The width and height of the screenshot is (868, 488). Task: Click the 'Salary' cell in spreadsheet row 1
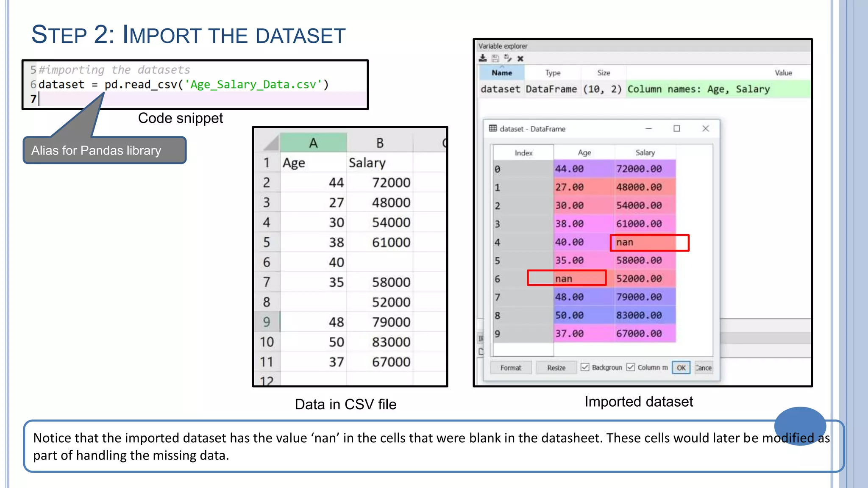tap(380, 163)
